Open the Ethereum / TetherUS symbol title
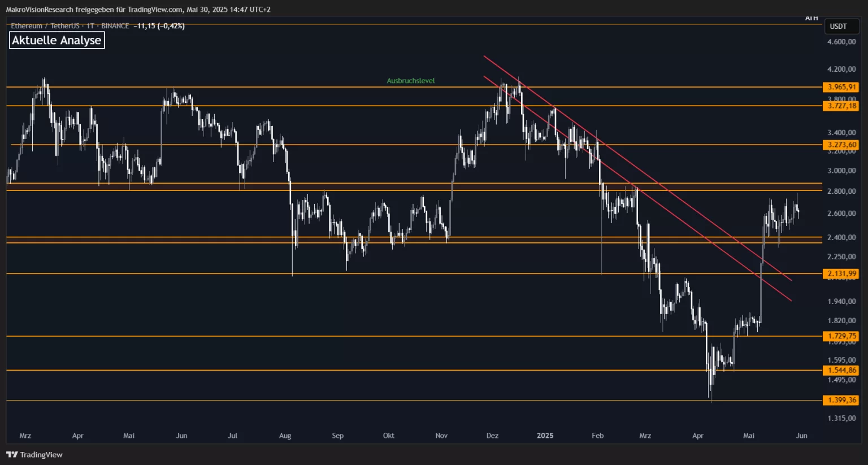The image size is (868, 465). click(45, 26)
